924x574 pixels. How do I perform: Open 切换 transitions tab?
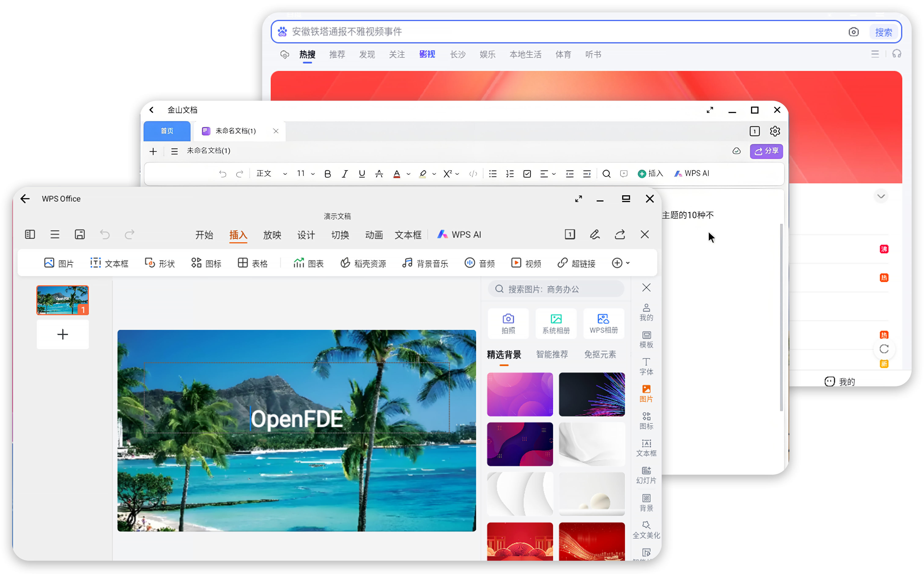340,235
